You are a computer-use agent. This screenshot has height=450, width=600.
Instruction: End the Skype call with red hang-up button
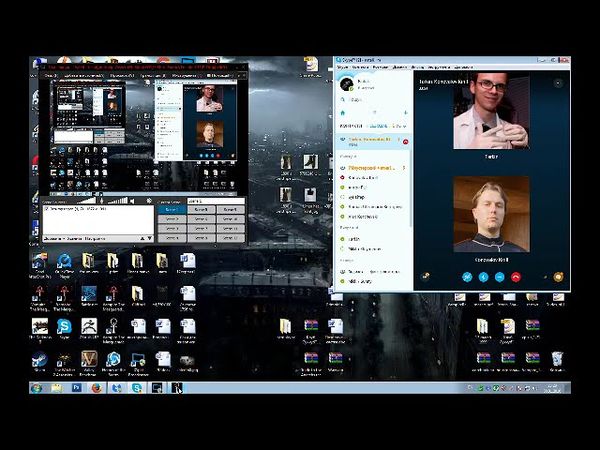click(x=516, y=277)
